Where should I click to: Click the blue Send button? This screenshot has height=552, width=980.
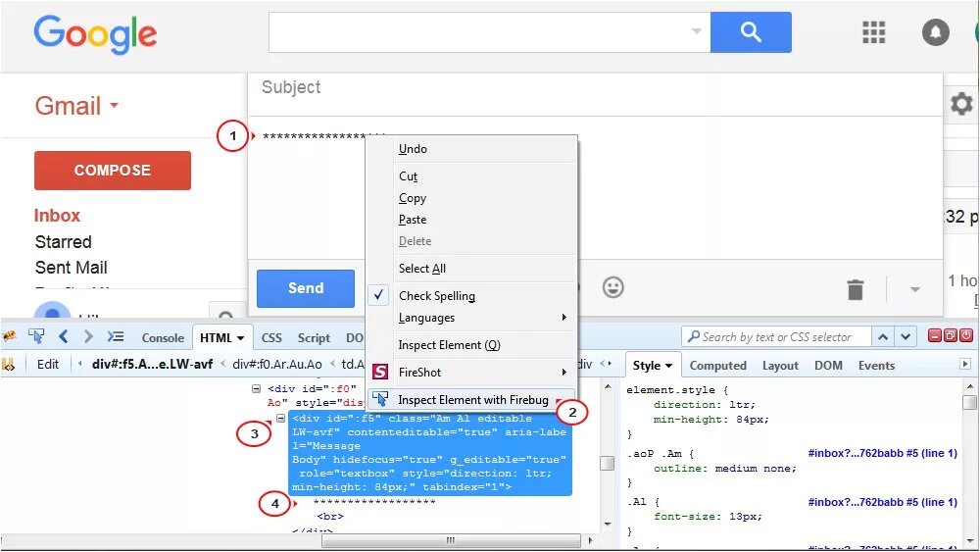click(x=306, y=288)
